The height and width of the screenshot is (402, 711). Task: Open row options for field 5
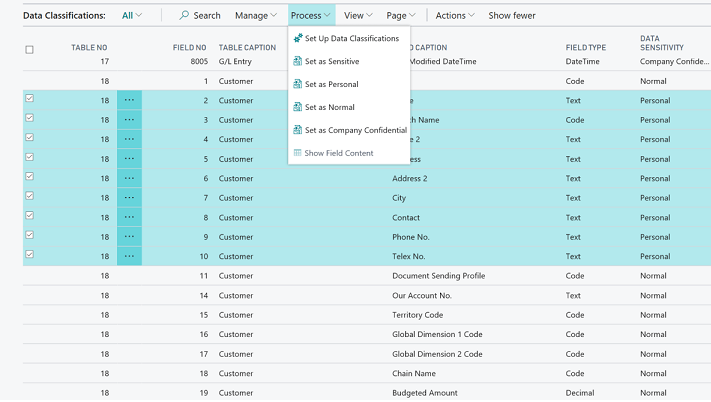(x=129, y=159)
